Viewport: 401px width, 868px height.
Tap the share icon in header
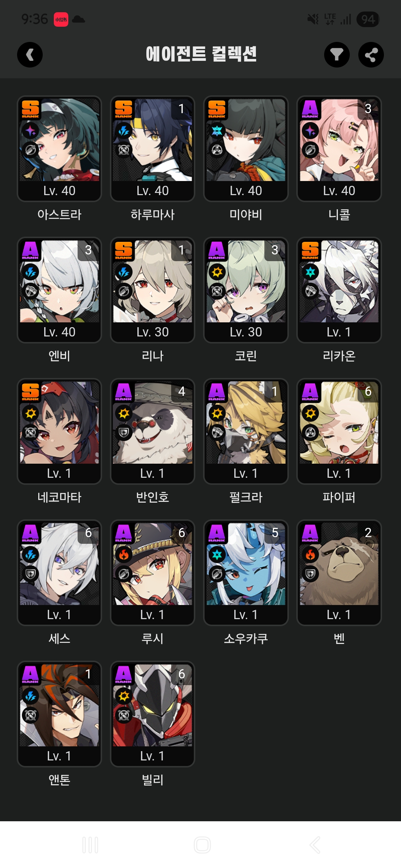371,55
